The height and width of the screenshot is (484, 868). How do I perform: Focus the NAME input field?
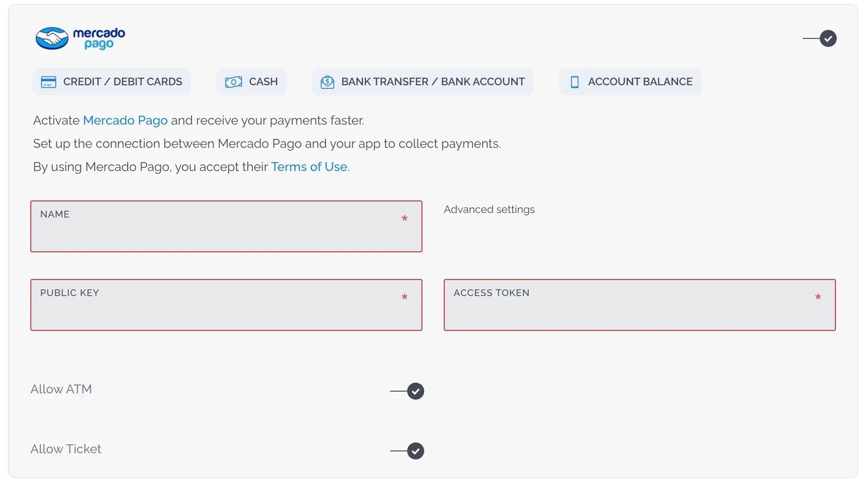226,226
